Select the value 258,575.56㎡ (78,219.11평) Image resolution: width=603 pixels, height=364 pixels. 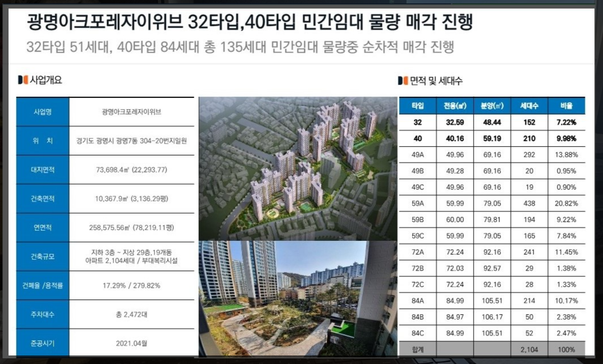click(132, 227)
